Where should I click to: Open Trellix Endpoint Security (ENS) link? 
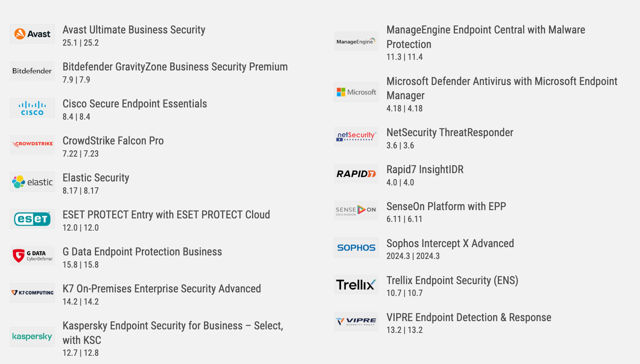coord(452,281)
